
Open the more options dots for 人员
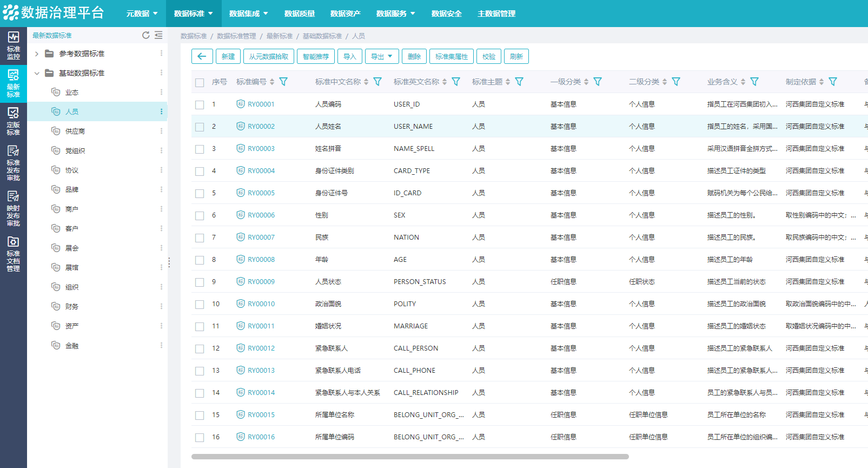pos(161,111)
